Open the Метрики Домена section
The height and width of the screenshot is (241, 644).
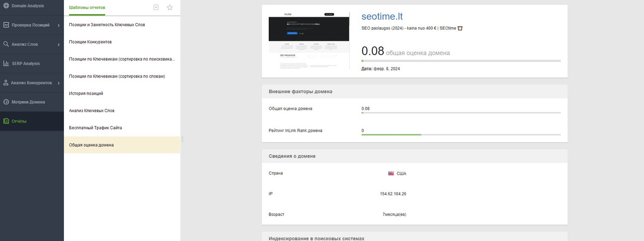(x=32, y=102)
